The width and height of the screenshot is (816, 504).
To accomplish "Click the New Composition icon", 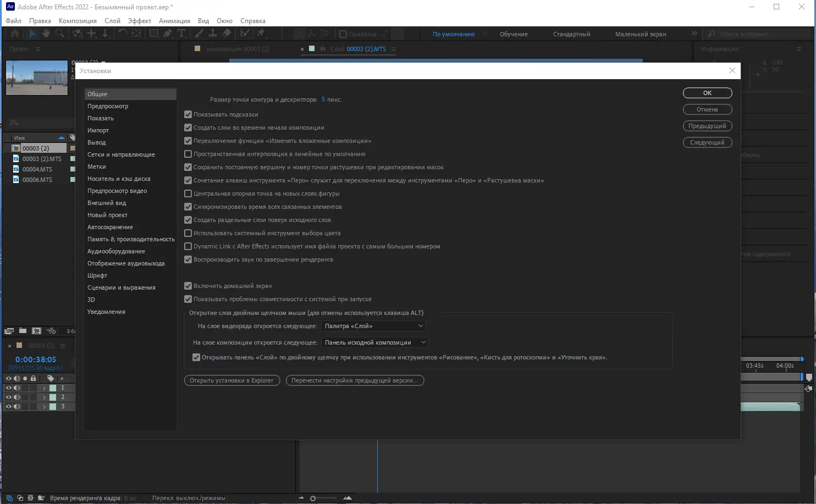I will [x=36, y=331].
